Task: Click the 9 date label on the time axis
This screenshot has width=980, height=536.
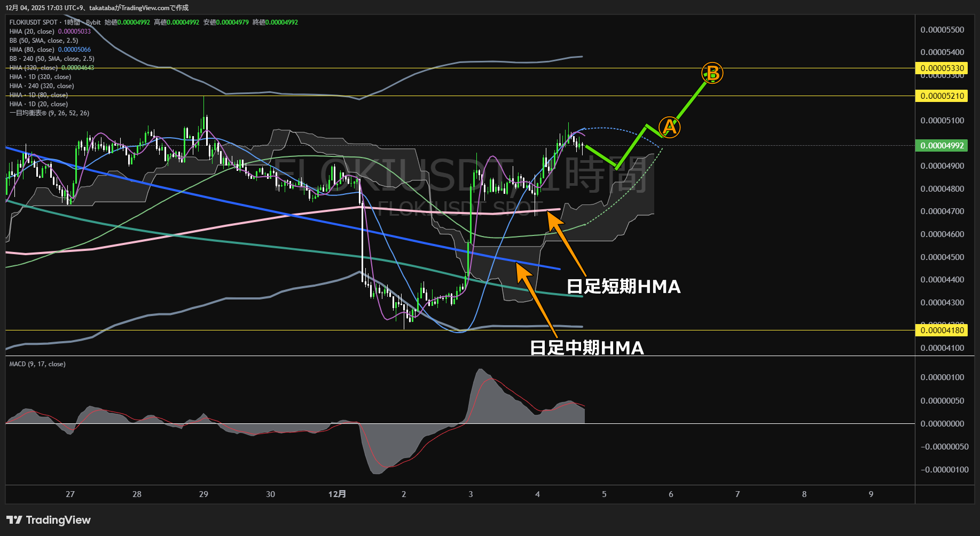Action: pos(871,494)
